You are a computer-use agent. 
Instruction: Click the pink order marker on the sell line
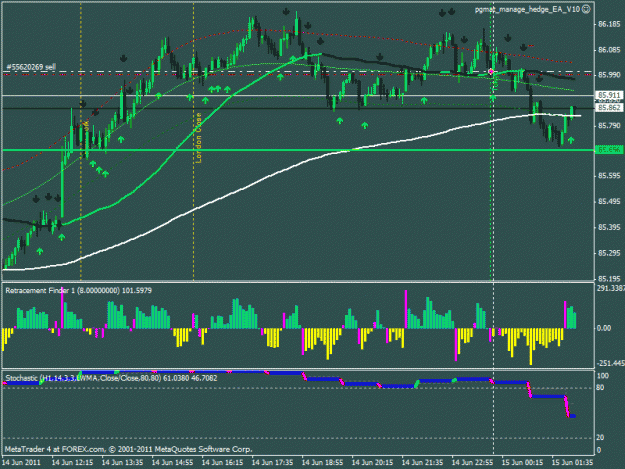tap(491, 72)
